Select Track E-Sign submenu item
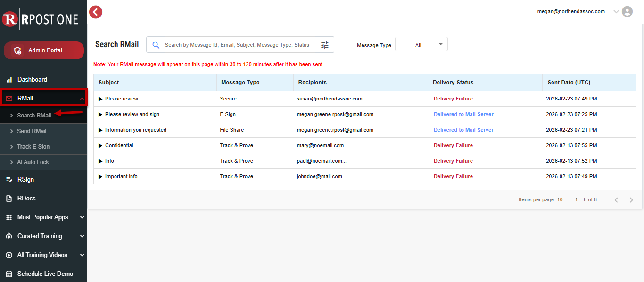Screen dimensions: 644x282 click(x=33, y=147)
